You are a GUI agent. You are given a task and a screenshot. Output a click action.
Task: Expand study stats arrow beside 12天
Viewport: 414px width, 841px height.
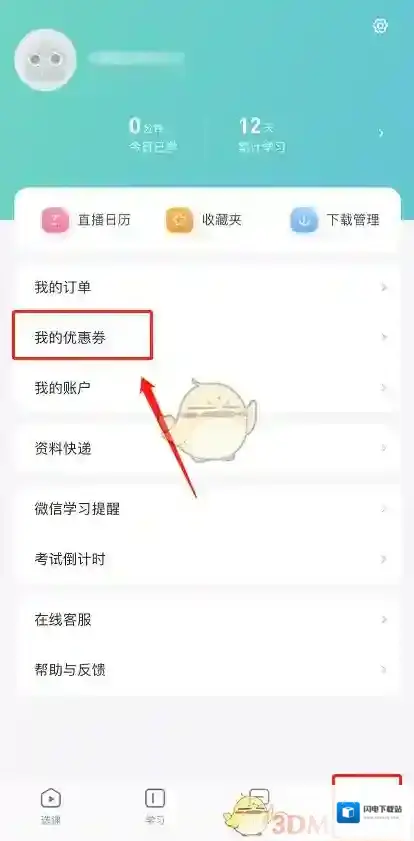pyautogui.click(x=381, y=133)
